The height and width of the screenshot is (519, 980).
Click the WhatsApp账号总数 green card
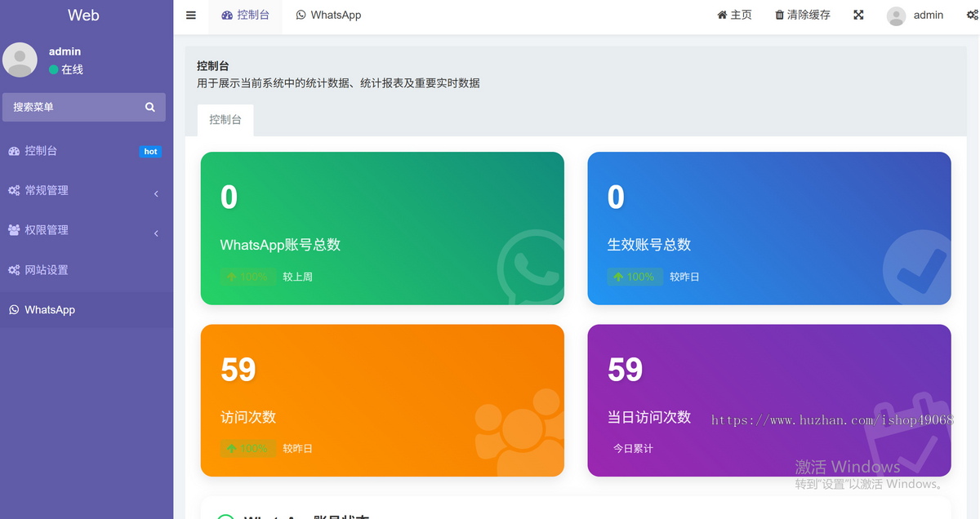[x=382, y=228]
